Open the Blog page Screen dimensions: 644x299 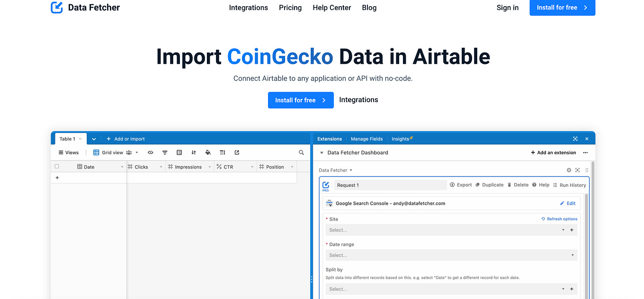click(x=369, y=8)
